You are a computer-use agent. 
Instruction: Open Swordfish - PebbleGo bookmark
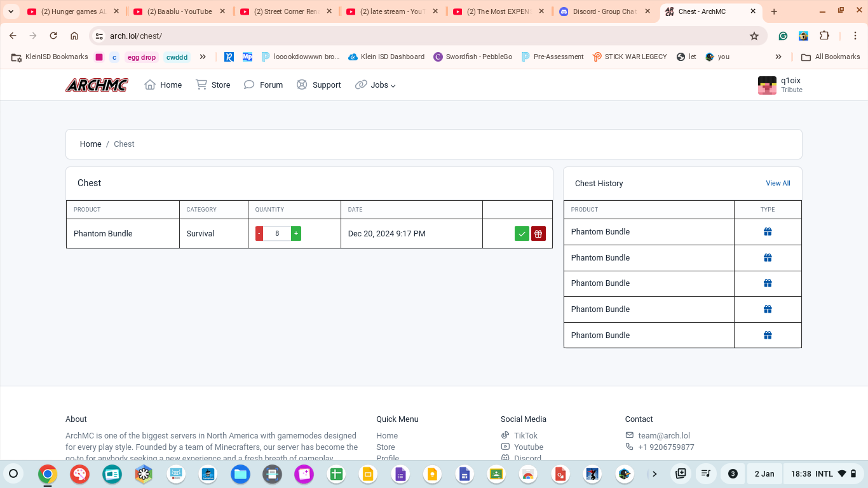pyautogui.click(x=473, y=57)
